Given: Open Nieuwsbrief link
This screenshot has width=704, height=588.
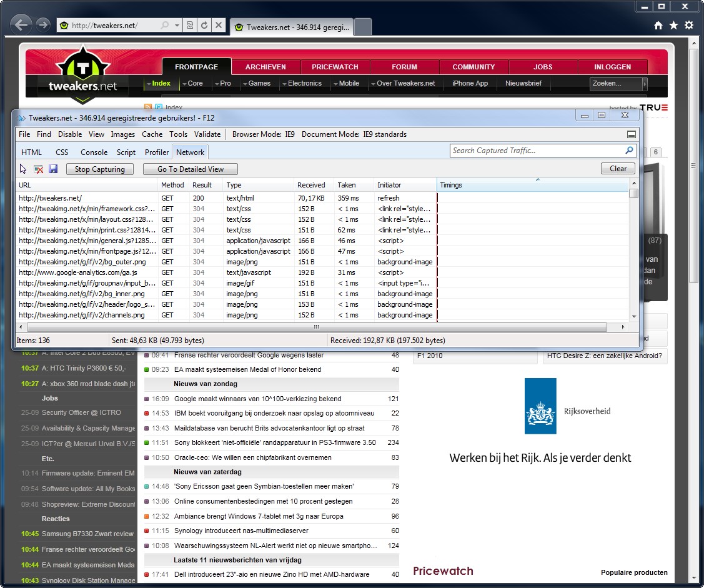Looking at the screenshot, I should click(x=523, y=84).
